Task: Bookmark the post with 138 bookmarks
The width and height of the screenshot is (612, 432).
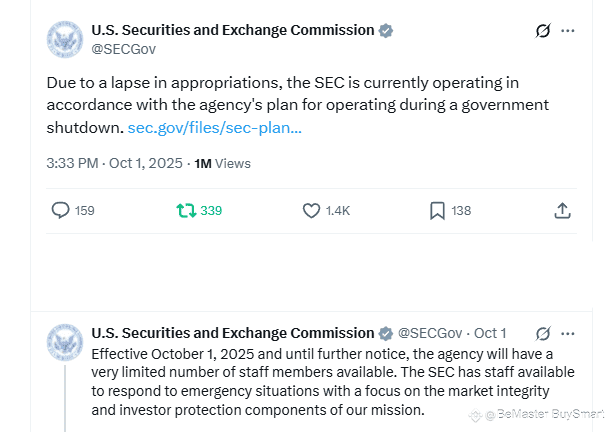Action: coord(437,210)
